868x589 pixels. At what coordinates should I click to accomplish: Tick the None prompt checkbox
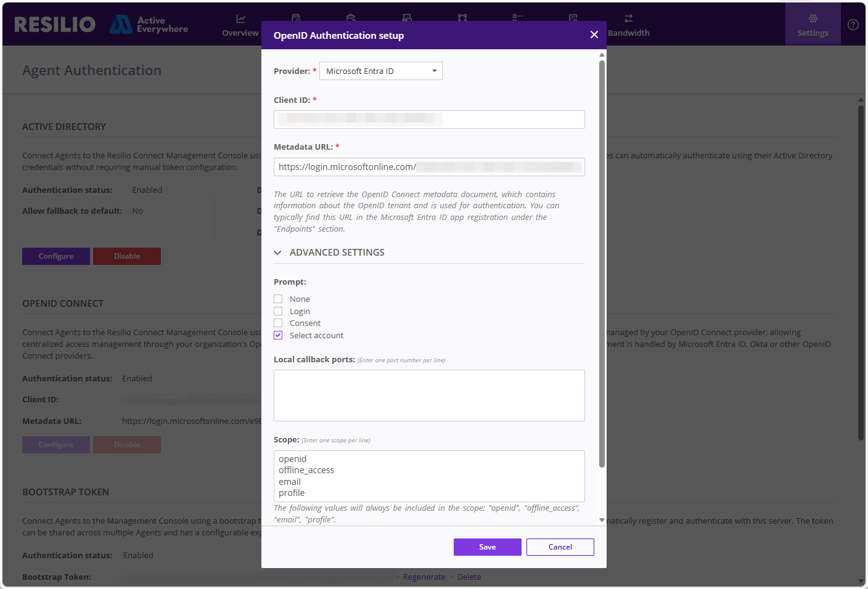point(278,299)
